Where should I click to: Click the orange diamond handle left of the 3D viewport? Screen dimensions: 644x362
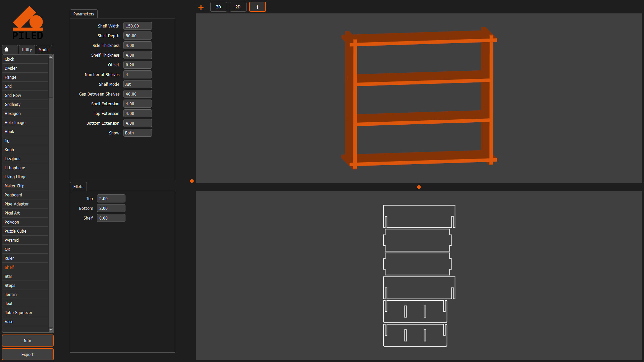tap(192, 181)
